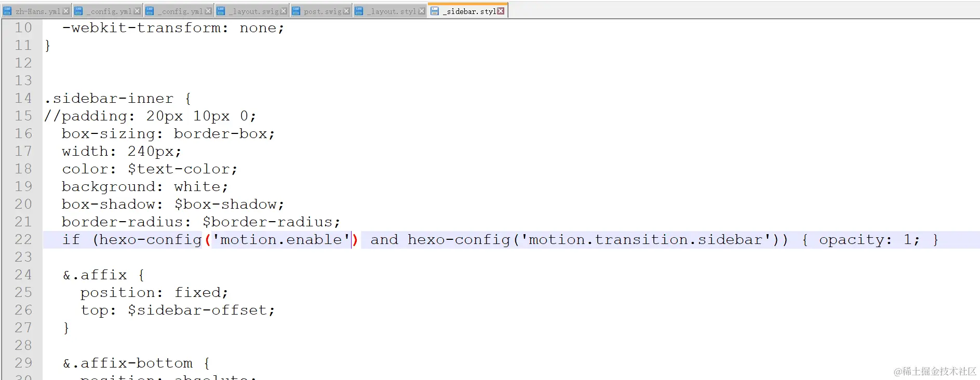980x380 pixels.
Task: Click the 'background: white;' line
Action: tap(145, 186)
